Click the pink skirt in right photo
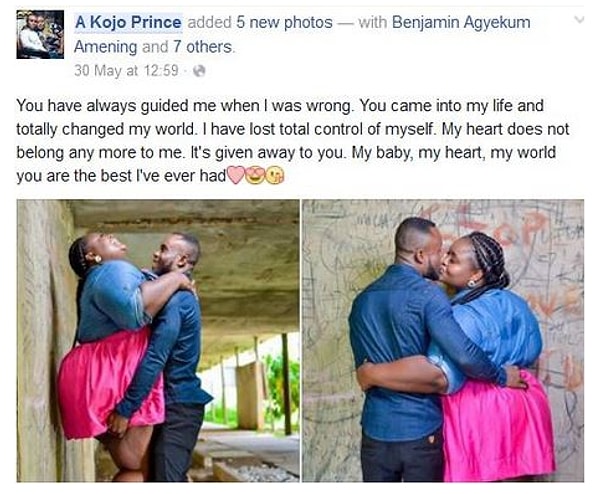This screenshot has height=494, width=600. pos(497,429)
